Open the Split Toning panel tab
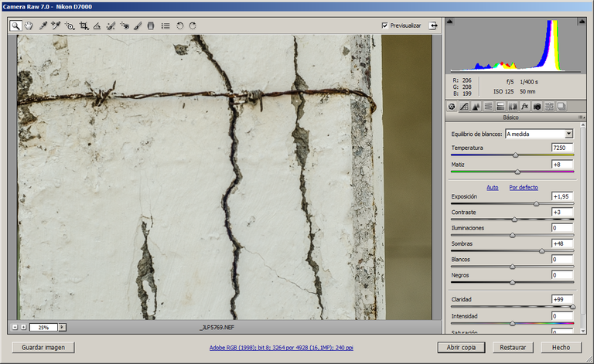The image size is (594, 364). 500,107
